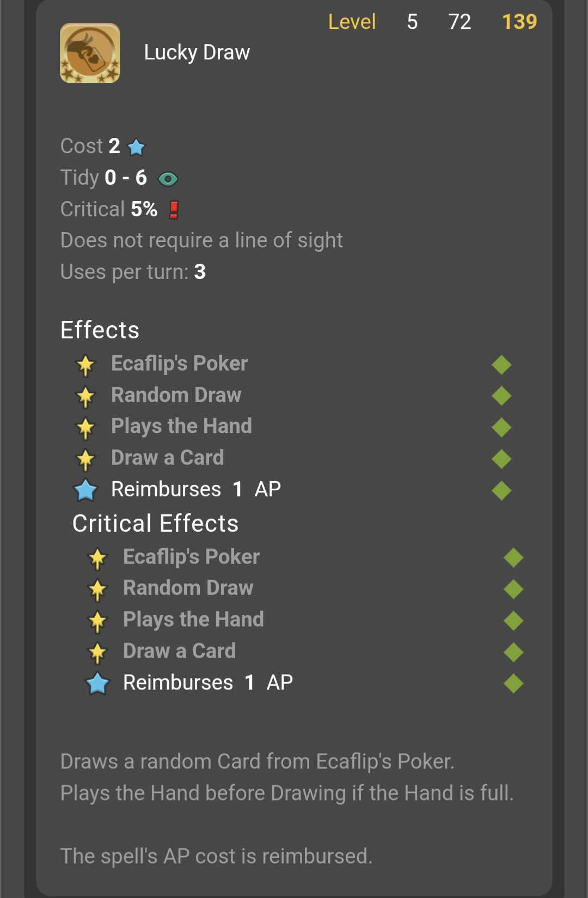Screen dimensions: 588x898
Task: Click gold star next to critical Draw a Card
Action: point(97,653)
